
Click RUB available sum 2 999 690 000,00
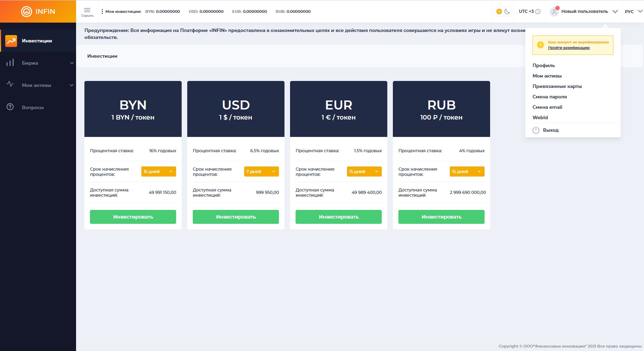click(468, 193)
